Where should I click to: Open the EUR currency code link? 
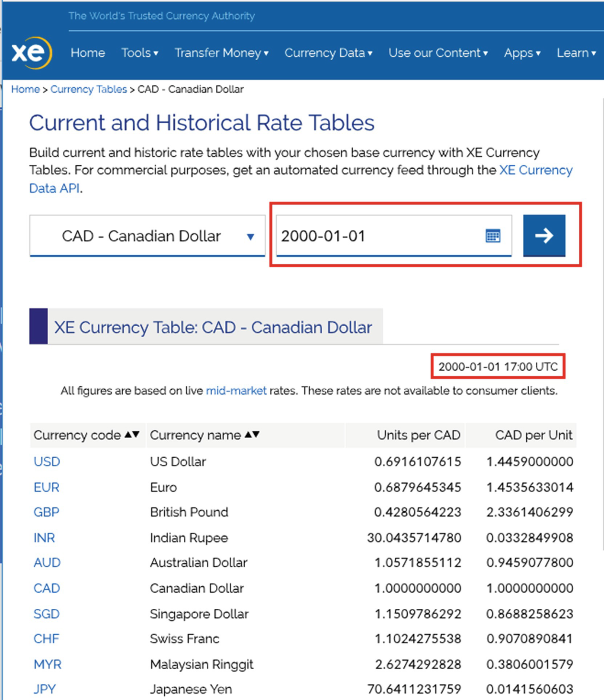(46, 487)
